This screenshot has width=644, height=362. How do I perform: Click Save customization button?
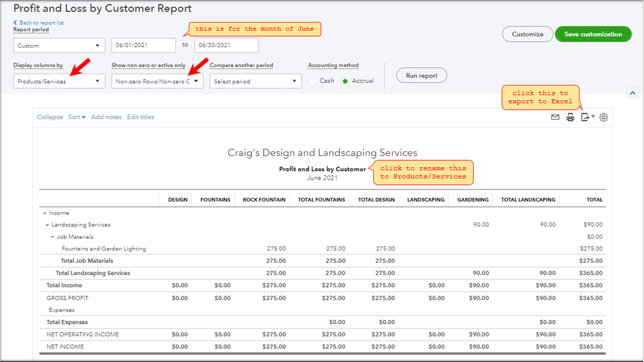coord(593,34)
